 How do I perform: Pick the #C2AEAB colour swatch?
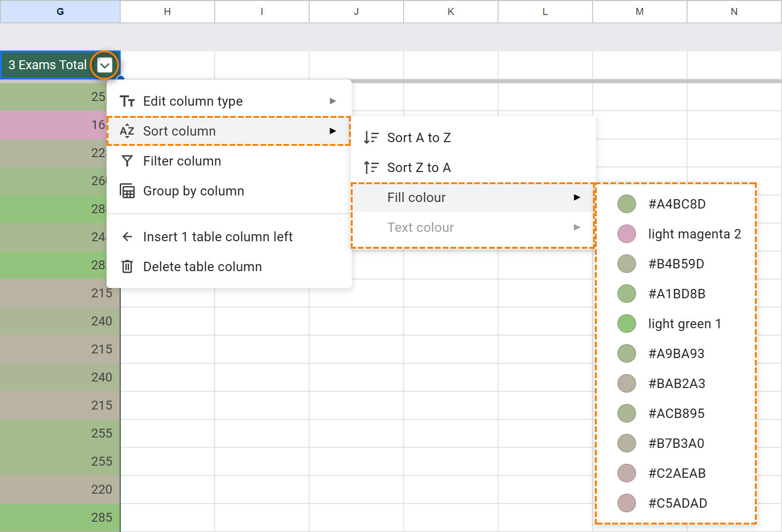point(627,473)
